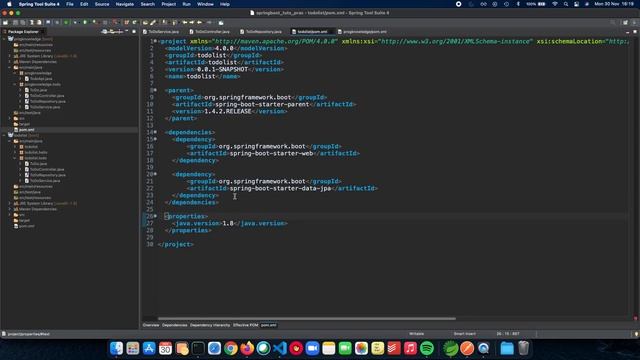Click the New file toolbar icon
This screenshot has width=640, height=360.
click(6, 22)
